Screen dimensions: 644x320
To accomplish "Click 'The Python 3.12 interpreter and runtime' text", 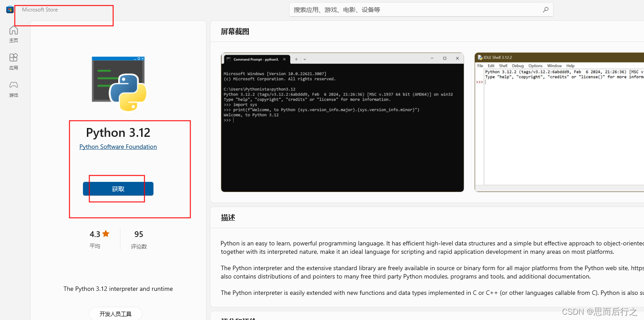I will pos(118,289).
